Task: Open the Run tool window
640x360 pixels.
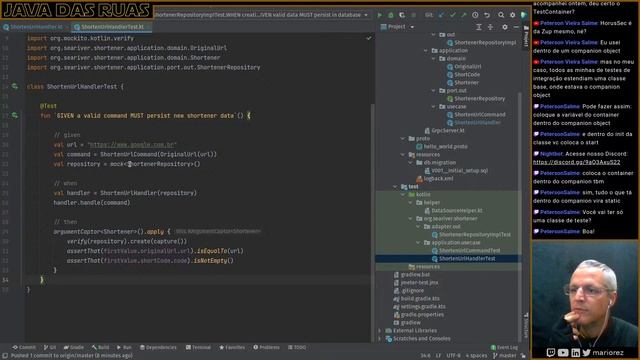Action: [x=124, y=347]
